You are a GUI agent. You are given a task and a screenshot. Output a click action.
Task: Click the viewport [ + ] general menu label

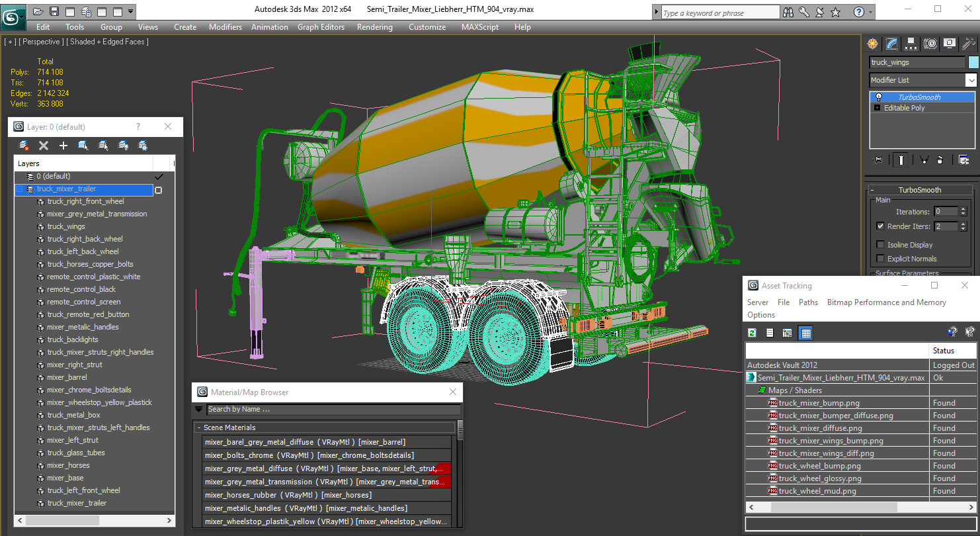point(10,42)
